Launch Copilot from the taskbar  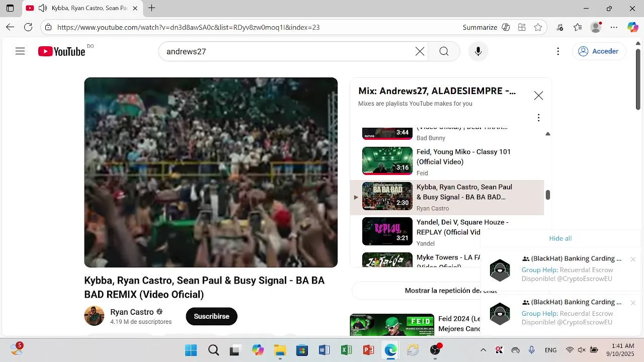click(258, 350)
